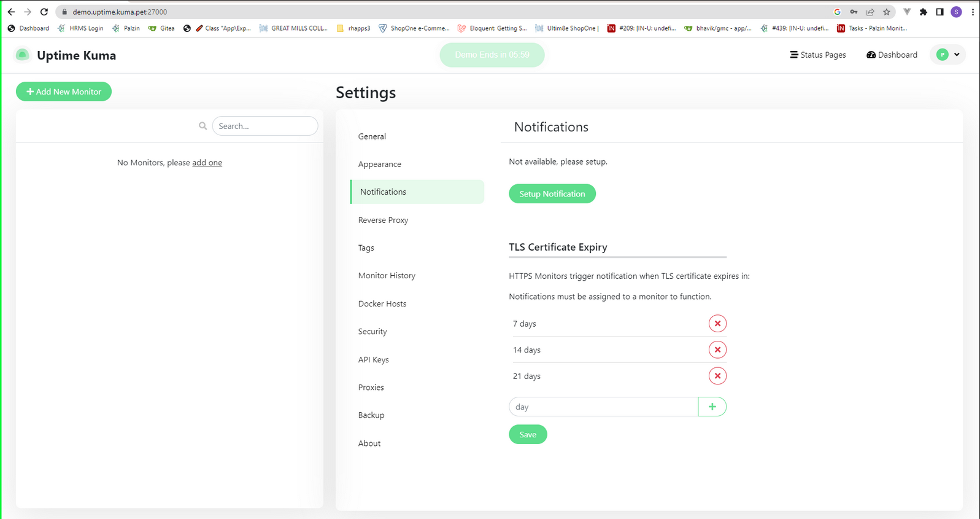
Task: Open the password key icon
Action: [854, 12]
